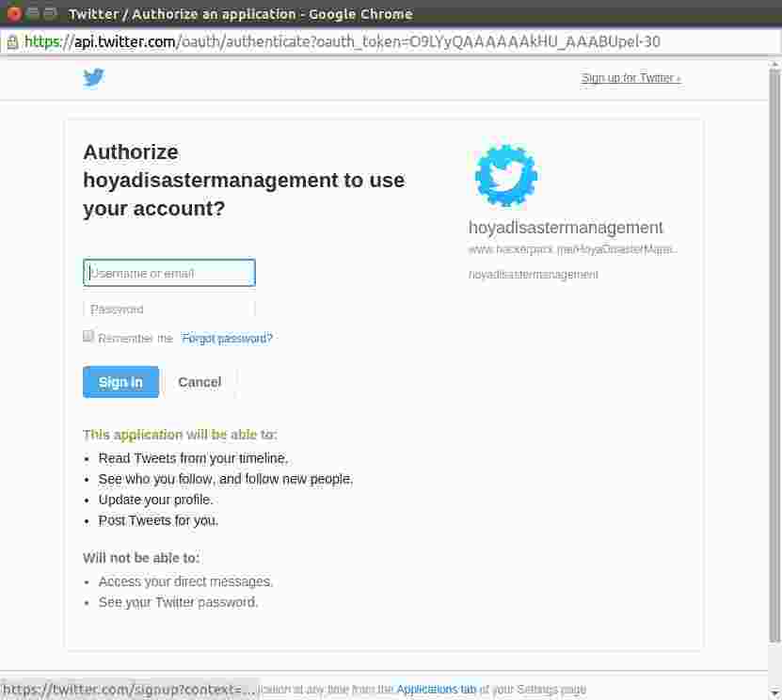782x700 pixels.
Task: Click the Cancel button
Action: click(x=199, y=382)
